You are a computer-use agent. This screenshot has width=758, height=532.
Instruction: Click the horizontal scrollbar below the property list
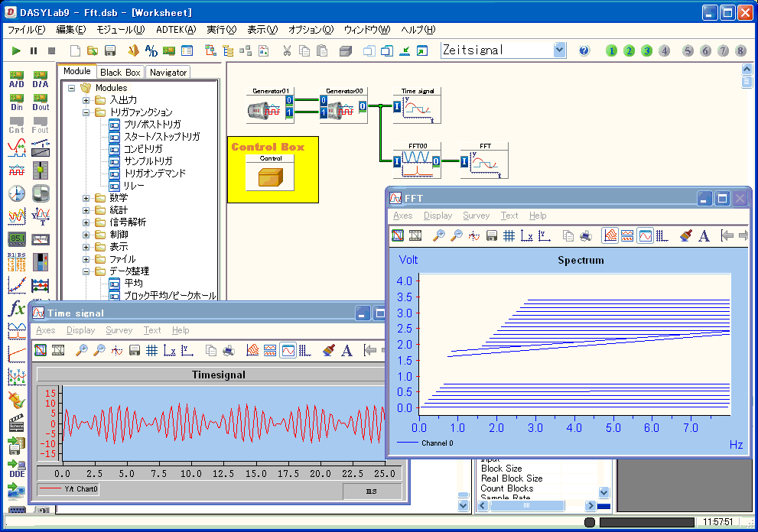click(x=536, y=505)
